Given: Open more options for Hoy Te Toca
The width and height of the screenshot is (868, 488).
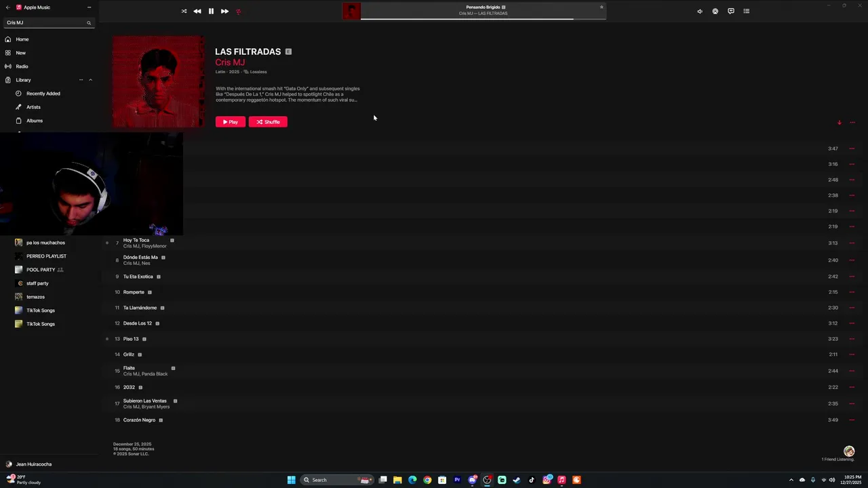Looking at the screenshot, I should click(852, 243).
